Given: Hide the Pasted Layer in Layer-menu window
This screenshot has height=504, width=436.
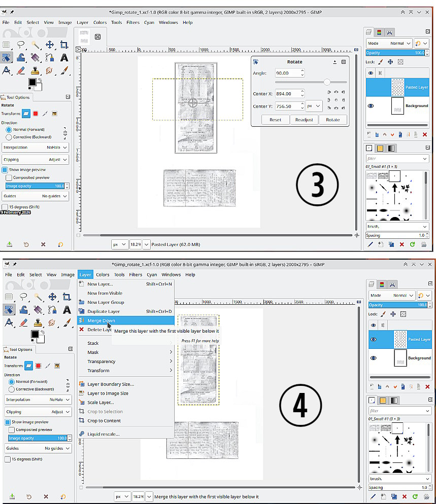Looking at the screenshot, I should click(x=373, y=339).
